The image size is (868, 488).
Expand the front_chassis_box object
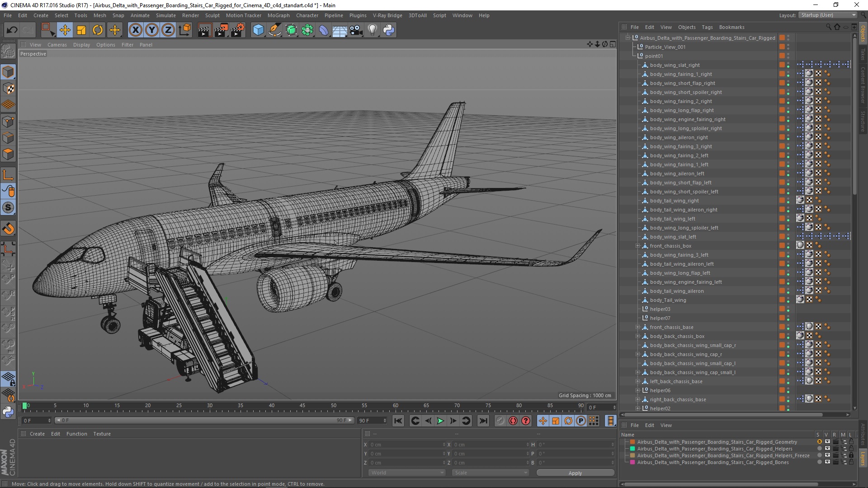(638, 246)
